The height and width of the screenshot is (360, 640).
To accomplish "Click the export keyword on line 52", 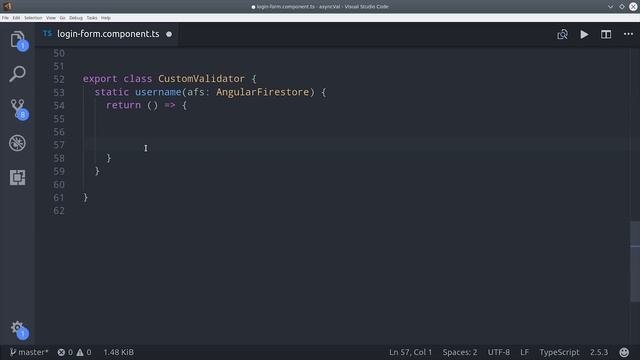I will pyautogui.click(x=100, y=79).
